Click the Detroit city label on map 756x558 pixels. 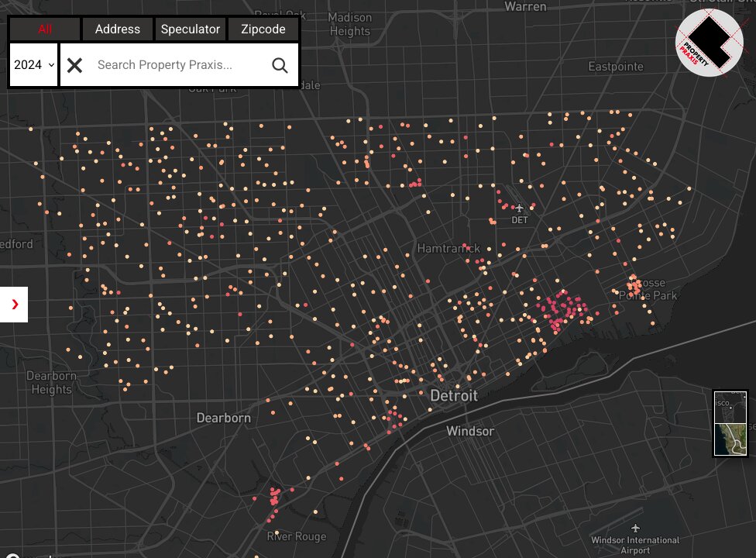(x=454, y=396)
